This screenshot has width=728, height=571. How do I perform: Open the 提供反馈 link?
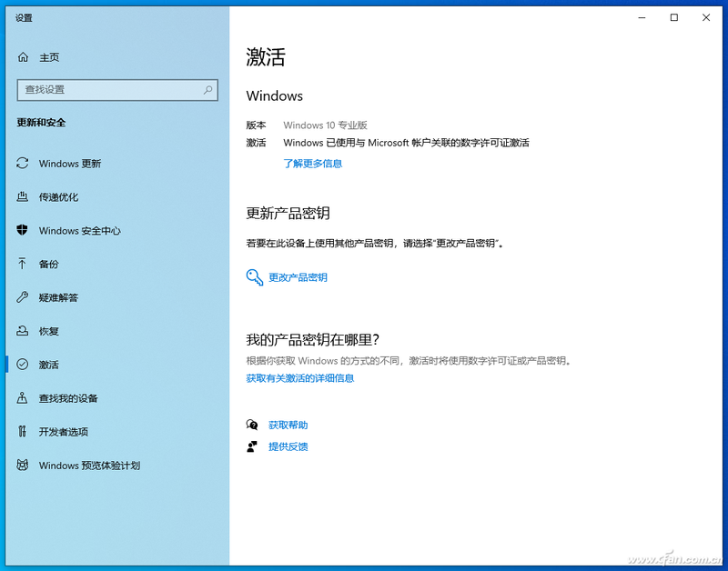tap(288, 446)
